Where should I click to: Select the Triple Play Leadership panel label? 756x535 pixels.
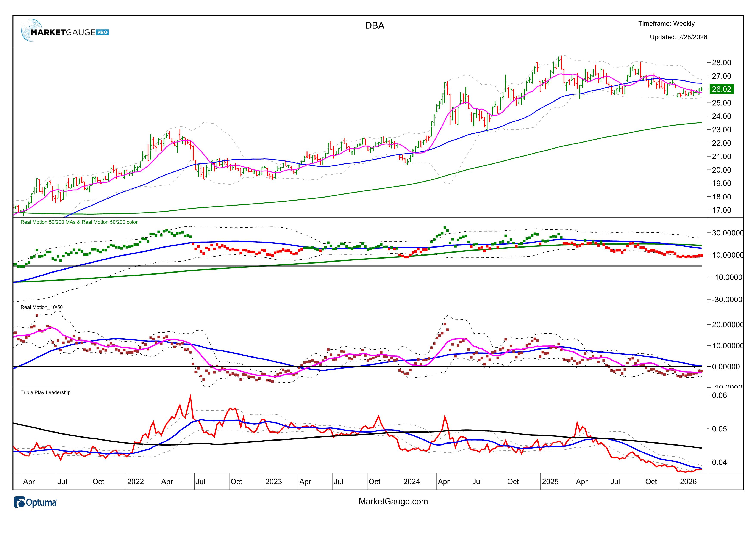pyautogui.click(x=45, y=392)
